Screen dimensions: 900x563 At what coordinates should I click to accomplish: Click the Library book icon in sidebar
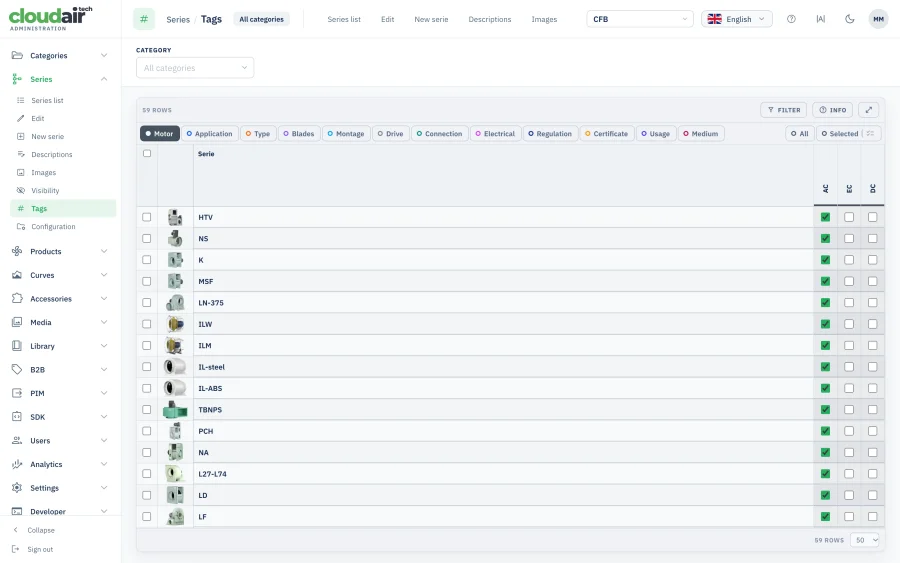(17, 345)
